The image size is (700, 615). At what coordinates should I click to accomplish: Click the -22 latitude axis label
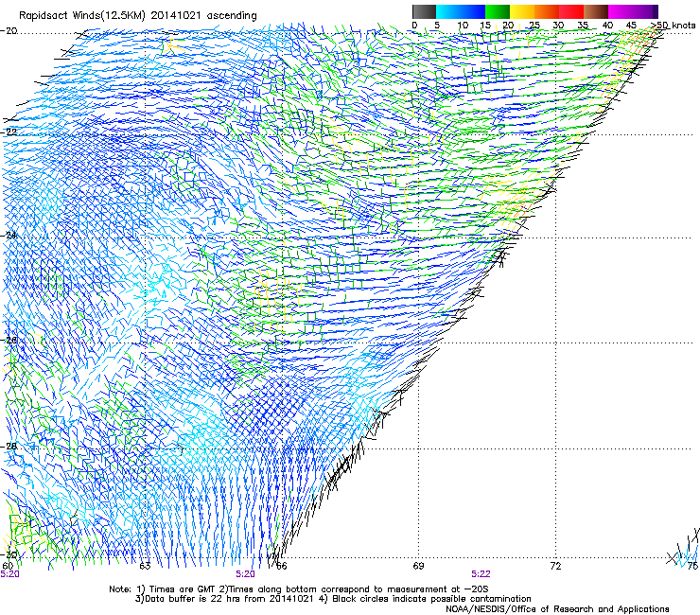pos(9,132)
